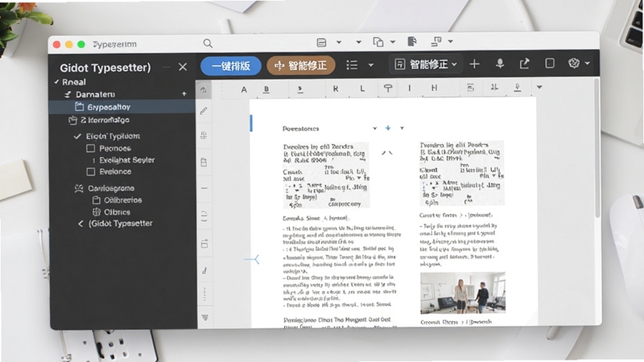Close the Gidot Typesetter side panel
The width and height of the screenshot is (644, 362).
[x=183, y=67]
